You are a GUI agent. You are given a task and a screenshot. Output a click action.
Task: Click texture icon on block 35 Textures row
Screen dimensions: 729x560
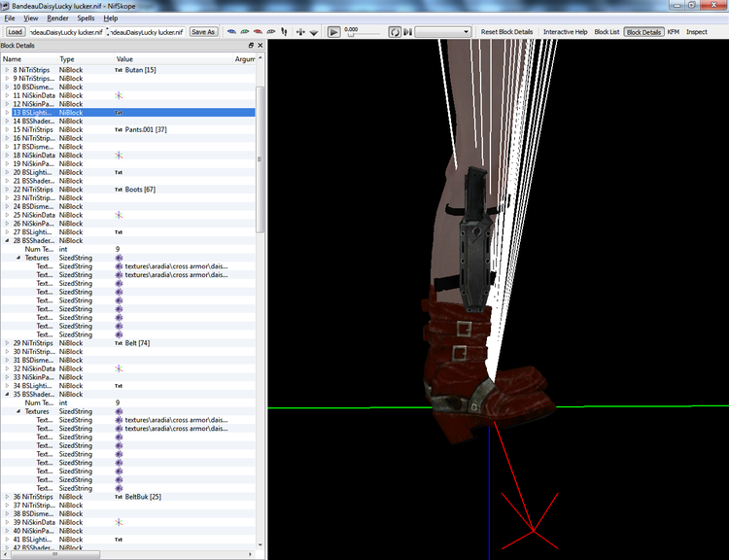click(x=119, y=411)
